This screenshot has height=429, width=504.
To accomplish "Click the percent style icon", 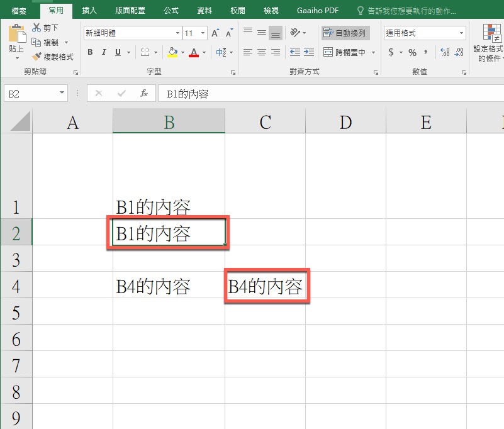I will click(x=412, y=52).
